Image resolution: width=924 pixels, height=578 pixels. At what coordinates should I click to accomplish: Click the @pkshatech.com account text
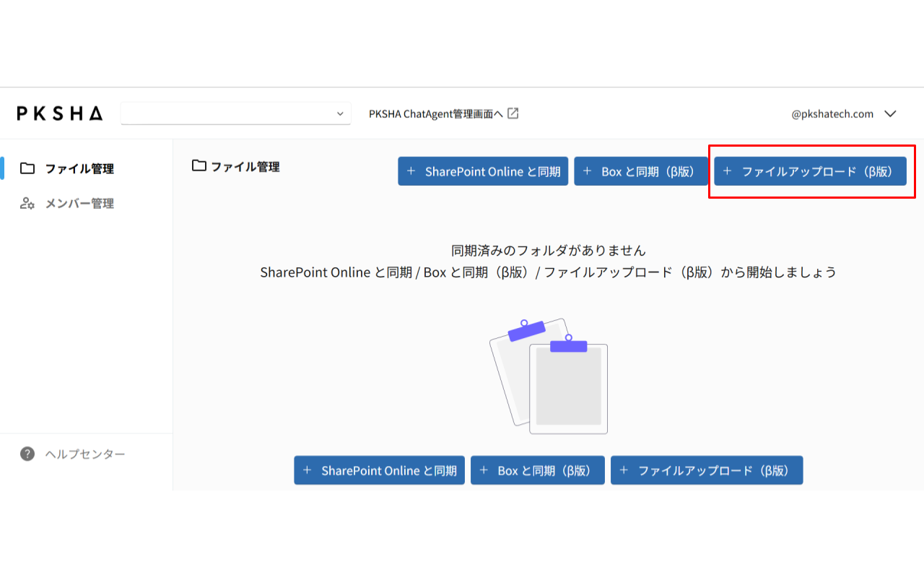point(832,113)
